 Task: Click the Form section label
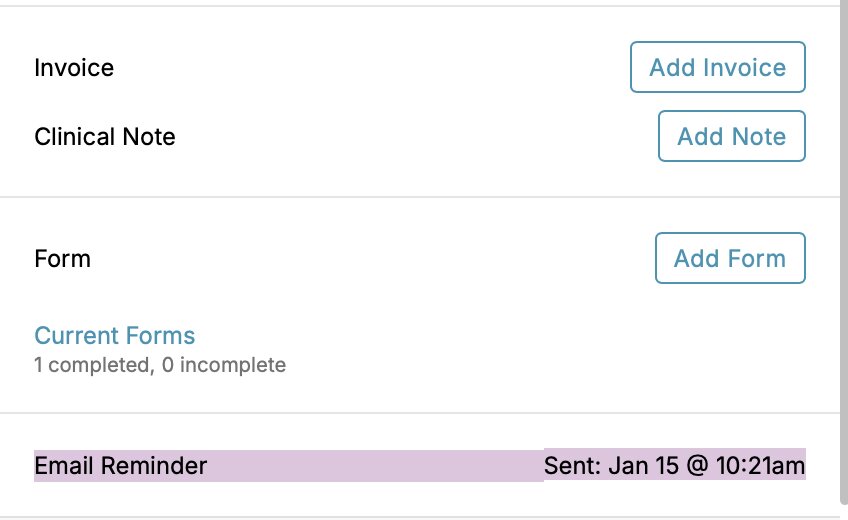click(x=62, y=259)
